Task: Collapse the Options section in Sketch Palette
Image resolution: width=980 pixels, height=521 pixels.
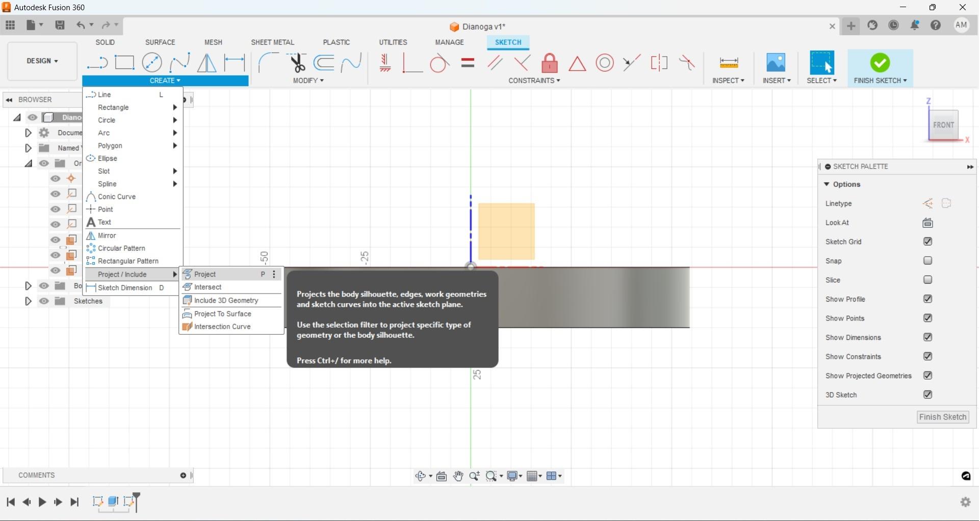Action: [827, 184]
